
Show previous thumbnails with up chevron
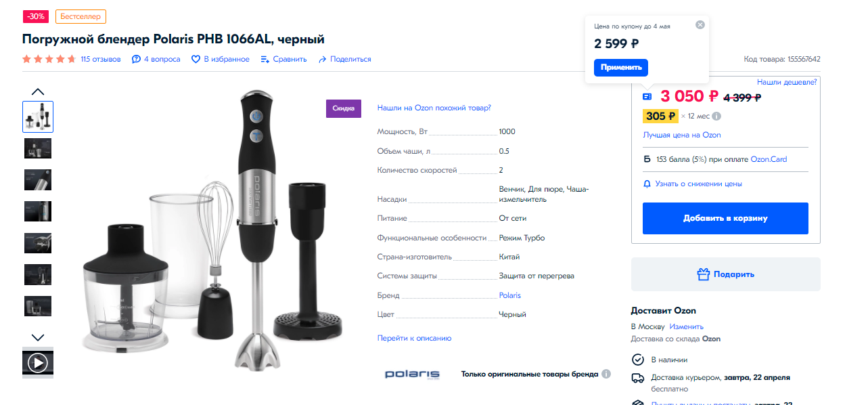coord(38,91)
